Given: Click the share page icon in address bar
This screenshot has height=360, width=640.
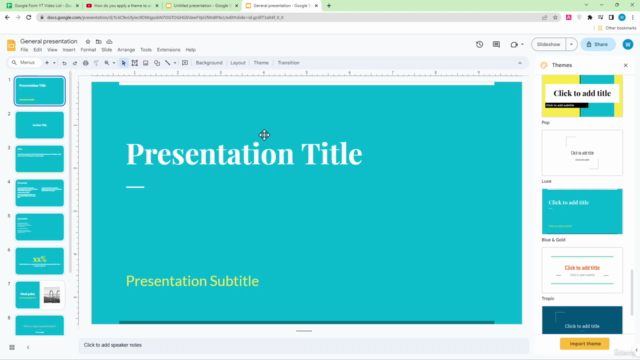Looking at the screenshot, I should (x=544, y=18).
